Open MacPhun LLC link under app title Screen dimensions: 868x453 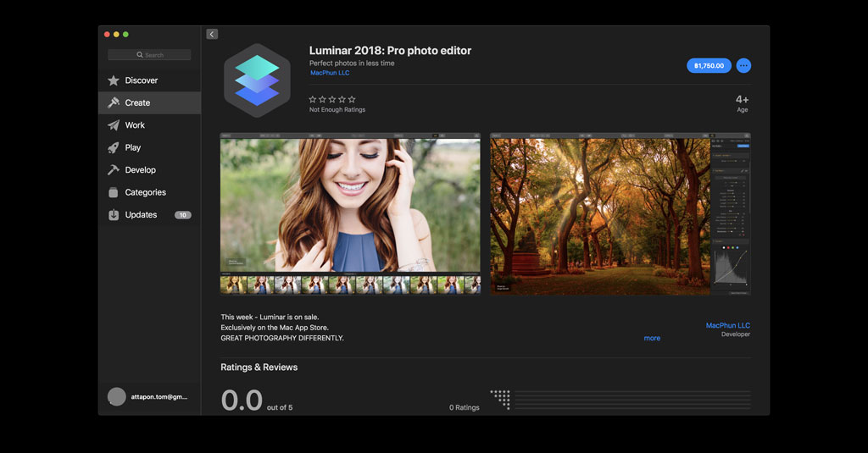point(330,73)
